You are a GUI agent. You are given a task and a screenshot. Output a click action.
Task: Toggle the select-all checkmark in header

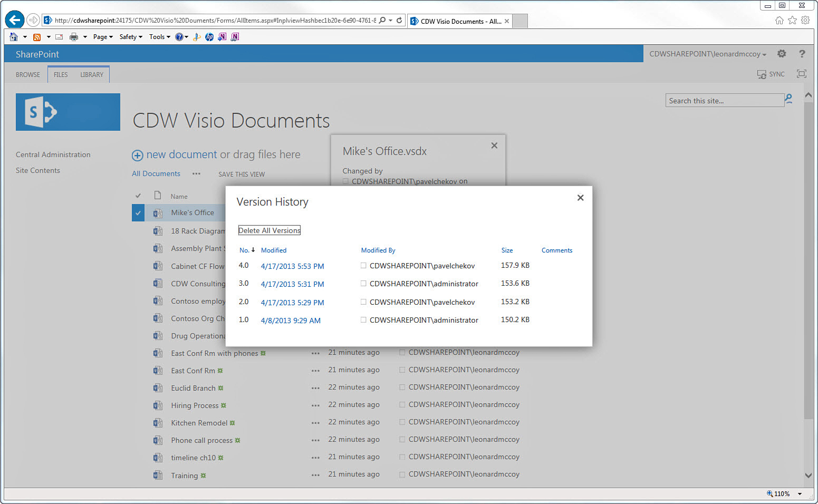click(x=138, y=196)
